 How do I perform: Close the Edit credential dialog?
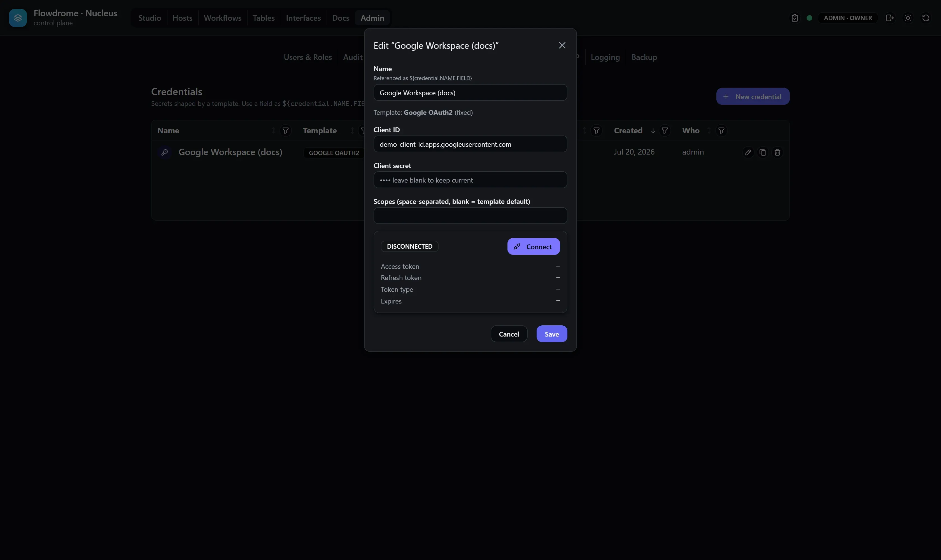[x=562, y=45]
